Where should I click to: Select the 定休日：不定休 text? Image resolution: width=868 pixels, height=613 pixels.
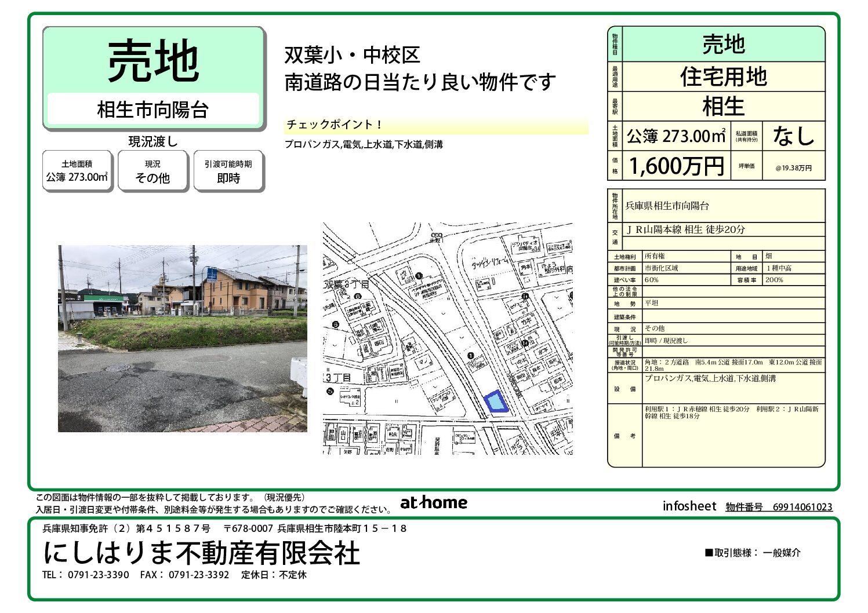(x=274, y=575)
